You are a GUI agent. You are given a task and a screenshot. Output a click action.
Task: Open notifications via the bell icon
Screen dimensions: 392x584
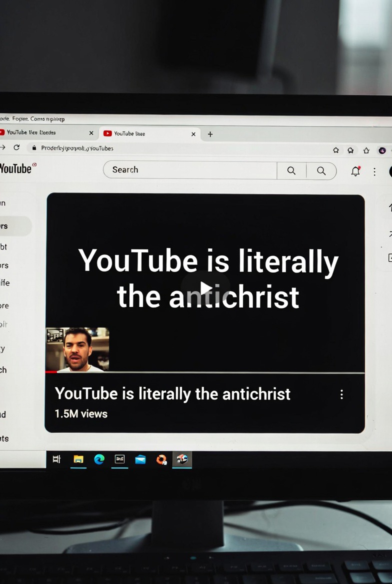tap(356, 171)
